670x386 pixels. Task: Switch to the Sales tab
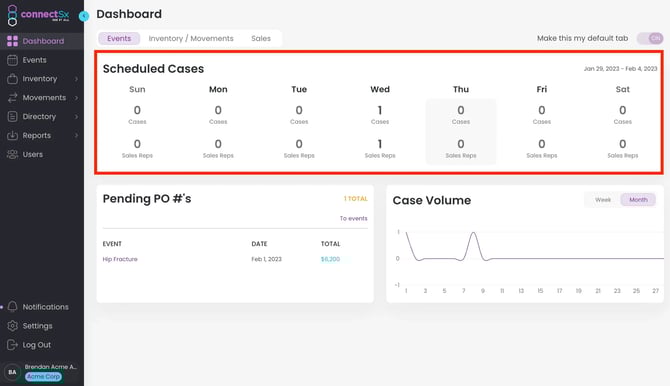click(261, 38)
